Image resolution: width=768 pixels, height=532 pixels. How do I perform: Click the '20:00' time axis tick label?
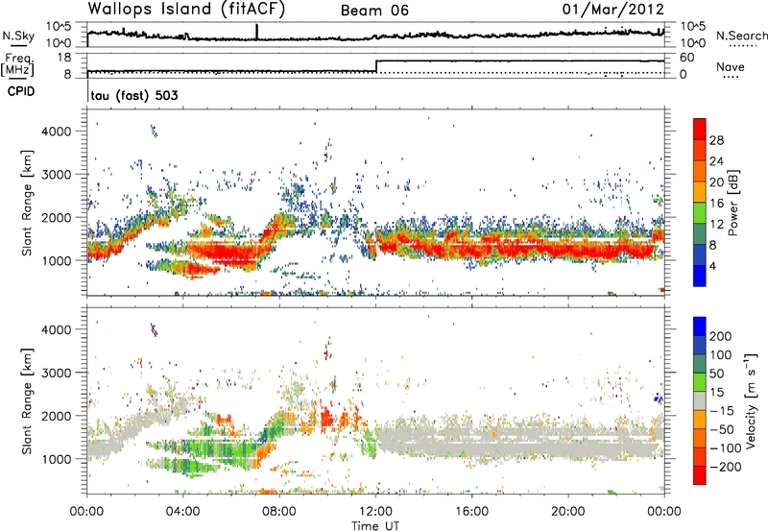(568, 512)
